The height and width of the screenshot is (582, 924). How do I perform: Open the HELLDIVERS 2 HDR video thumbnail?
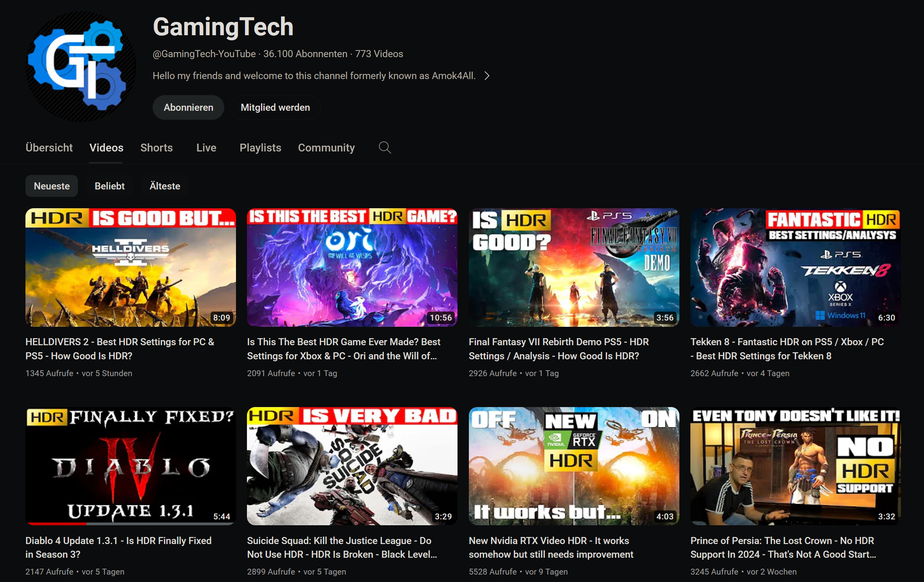pyautogui.click(x=131, y=267)
